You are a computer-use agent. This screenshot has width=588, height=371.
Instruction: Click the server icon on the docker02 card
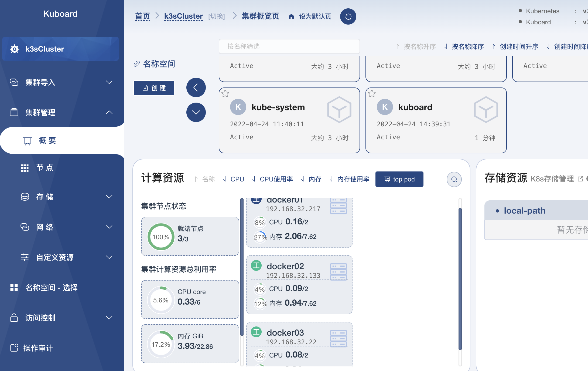(x=339, y=272)
